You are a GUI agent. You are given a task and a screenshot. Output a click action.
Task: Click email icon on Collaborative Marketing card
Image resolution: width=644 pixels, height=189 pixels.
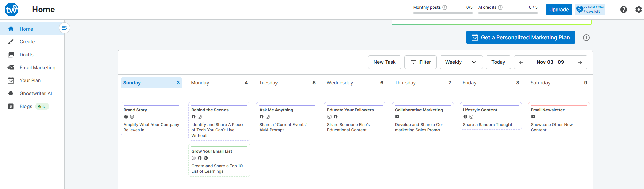point(397,117)
